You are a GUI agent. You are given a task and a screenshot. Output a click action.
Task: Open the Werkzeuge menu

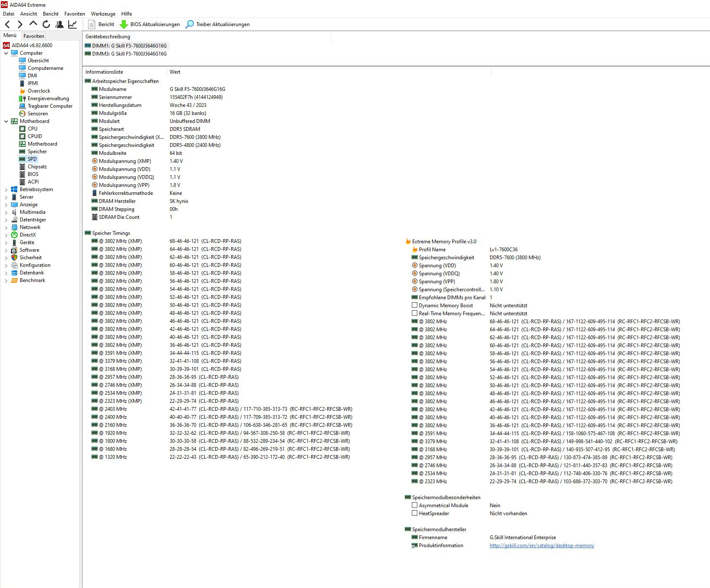(103, 14)
